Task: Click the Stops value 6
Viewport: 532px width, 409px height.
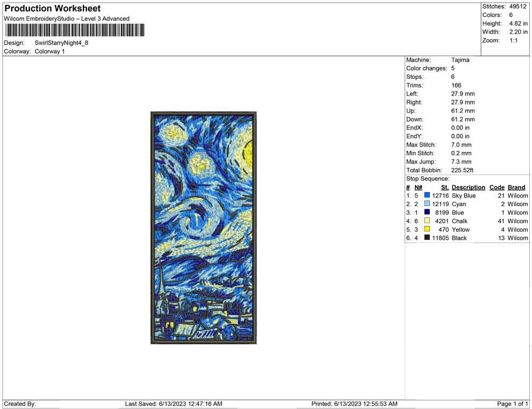Action: [452, 77]
